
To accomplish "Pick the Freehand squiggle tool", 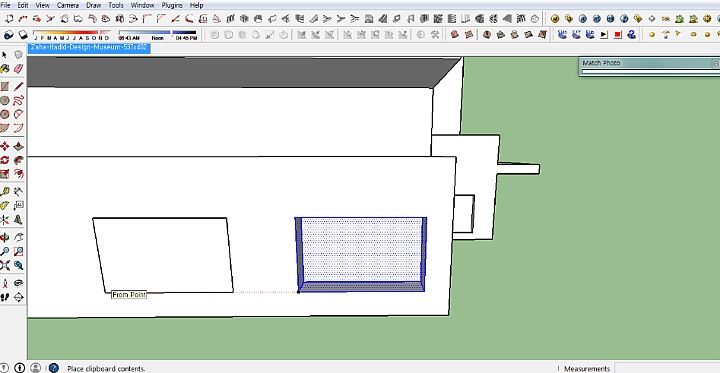I will (x=18, y=100).
